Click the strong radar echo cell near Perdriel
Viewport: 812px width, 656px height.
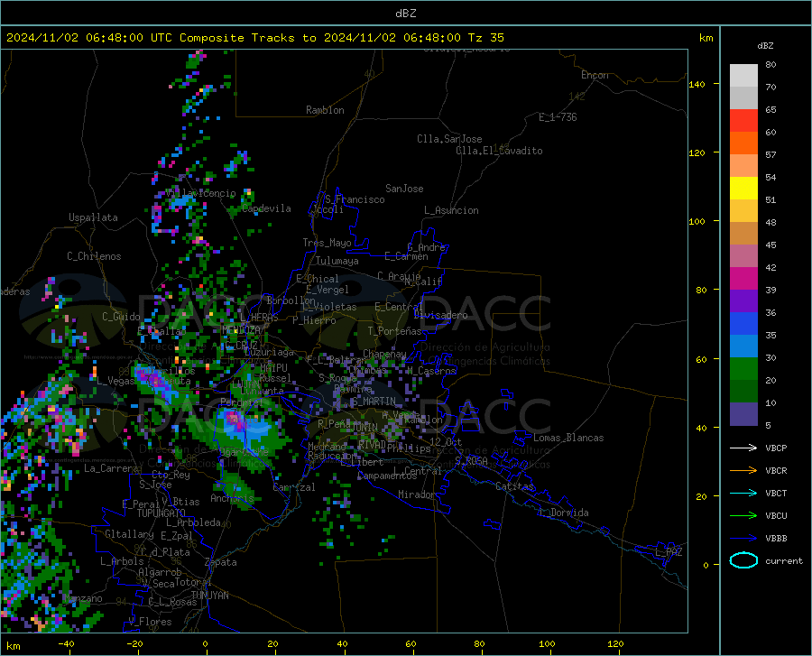click(x=235, y=420)
